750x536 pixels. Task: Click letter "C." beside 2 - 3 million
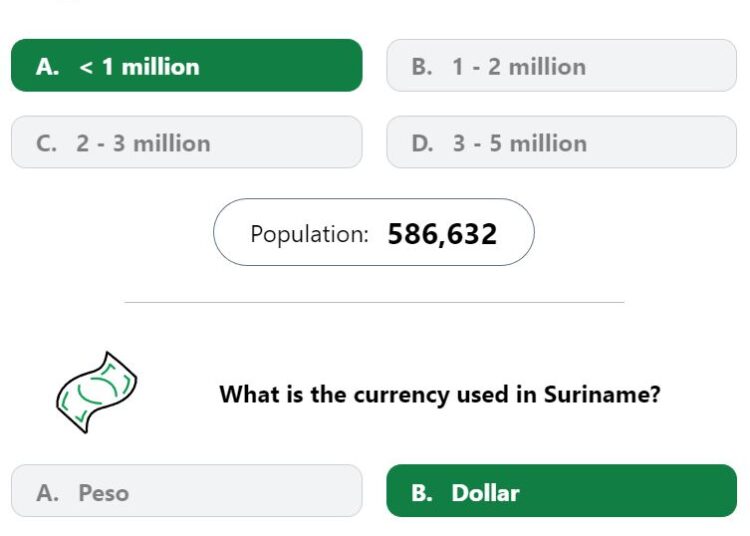click(46, 143)
